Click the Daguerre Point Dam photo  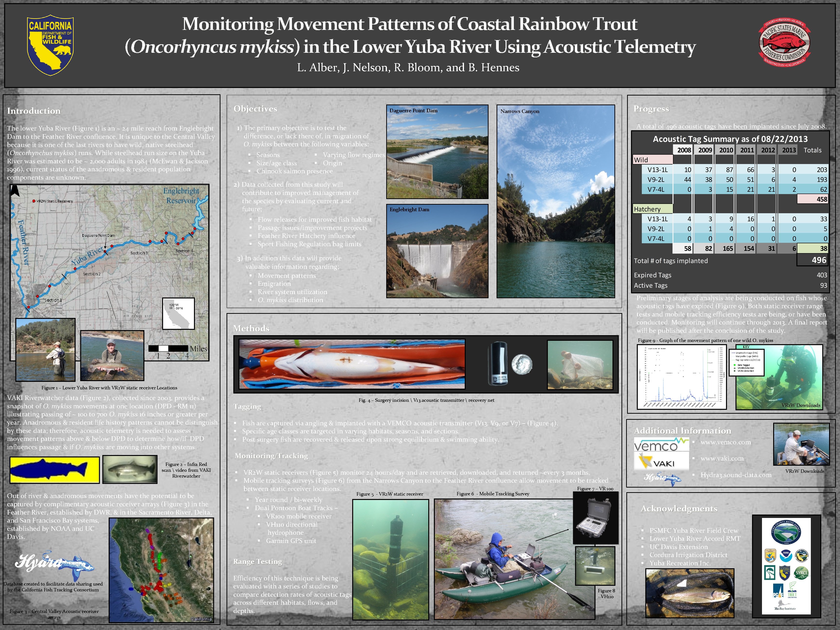tap(437, 152)
